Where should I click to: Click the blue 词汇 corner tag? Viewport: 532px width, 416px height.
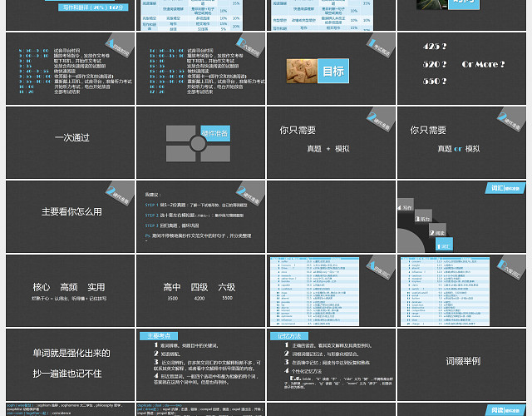(505, 188)
